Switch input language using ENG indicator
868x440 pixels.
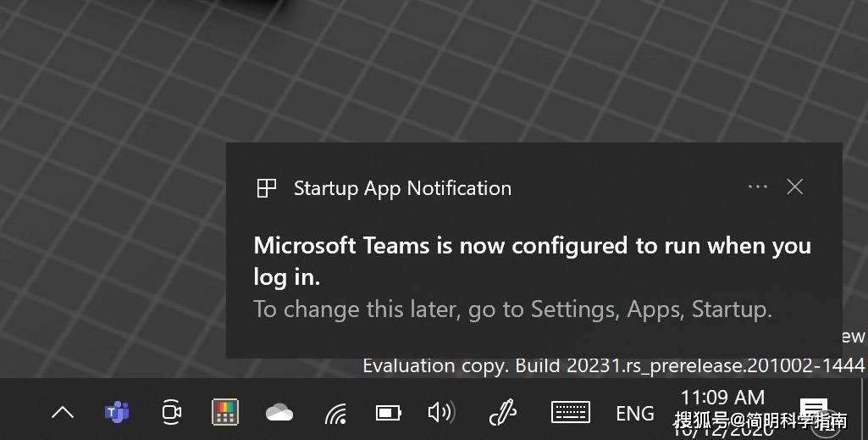(635, 414)
